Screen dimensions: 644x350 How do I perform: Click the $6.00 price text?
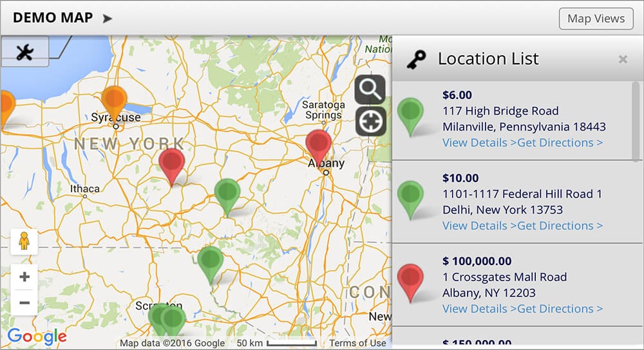click(x=457, y=95)
